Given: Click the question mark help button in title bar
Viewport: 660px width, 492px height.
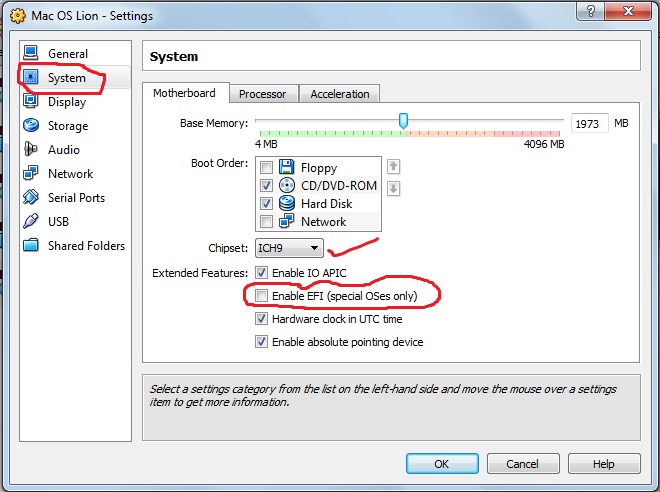Looking at the screenshot, I should (x=590, y=11).
